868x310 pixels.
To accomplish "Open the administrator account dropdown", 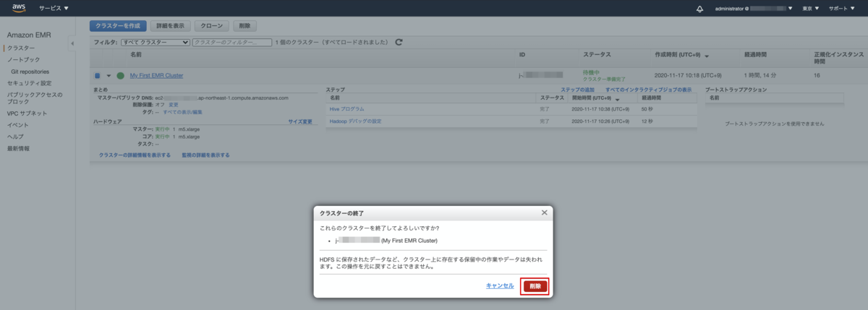I will tap(754, 9).
